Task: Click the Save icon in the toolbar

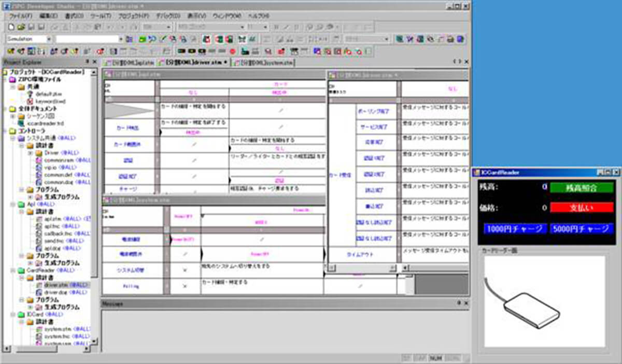Action: [x=31, y=26]
